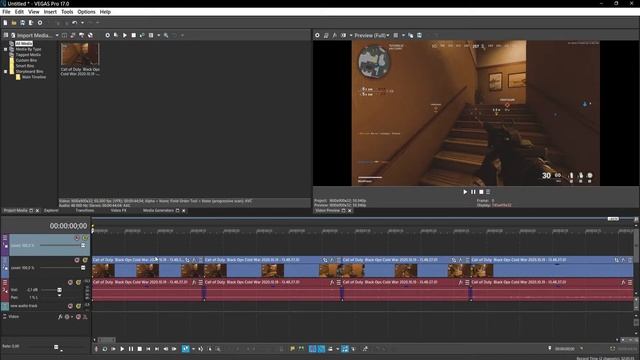Pause the video preview window playback
This screenshot has height=360, width=640.
pyautogui.click(x=473, y=191)
